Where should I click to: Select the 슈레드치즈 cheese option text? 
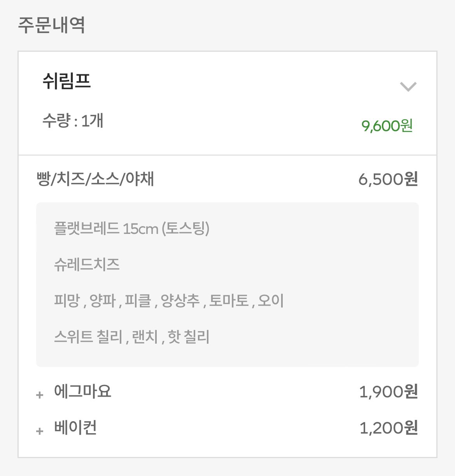(87, 265)
